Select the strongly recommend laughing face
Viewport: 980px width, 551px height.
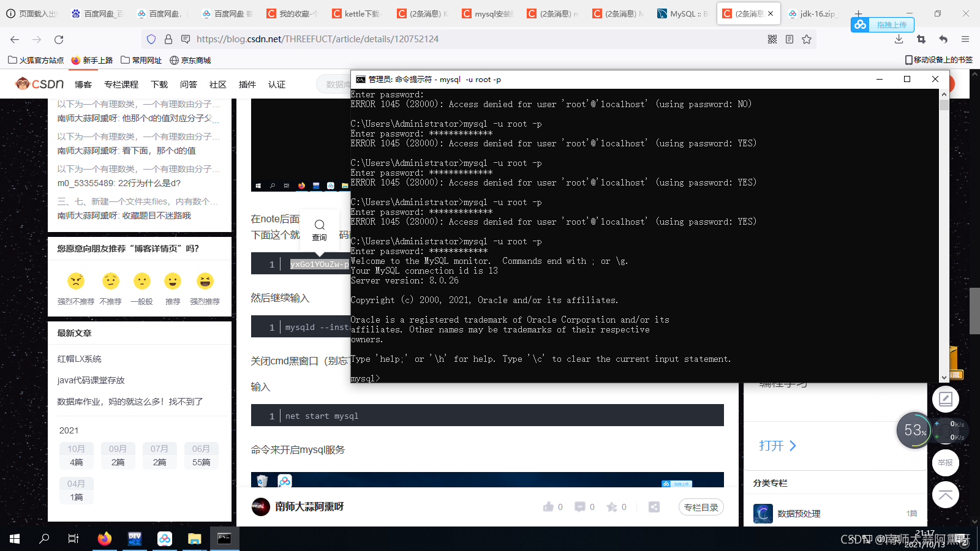205,281
